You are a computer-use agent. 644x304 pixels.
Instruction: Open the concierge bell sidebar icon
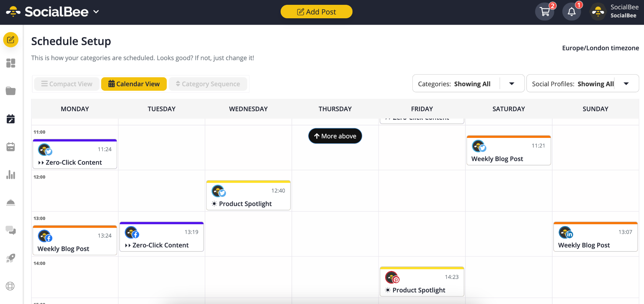[x=11, y=203]
